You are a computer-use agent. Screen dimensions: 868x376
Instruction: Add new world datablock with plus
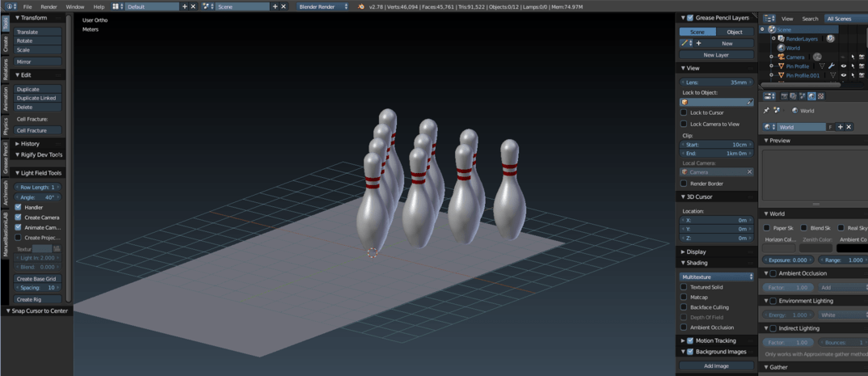point(840,127)
